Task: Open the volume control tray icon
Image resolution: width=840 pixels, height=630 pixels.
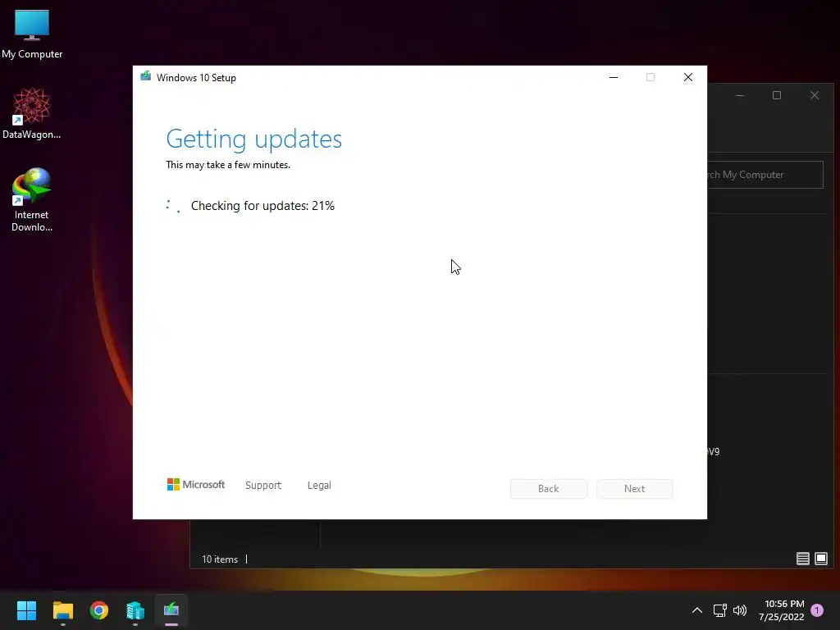Action: pyautogui.click(x=740, y=610)
